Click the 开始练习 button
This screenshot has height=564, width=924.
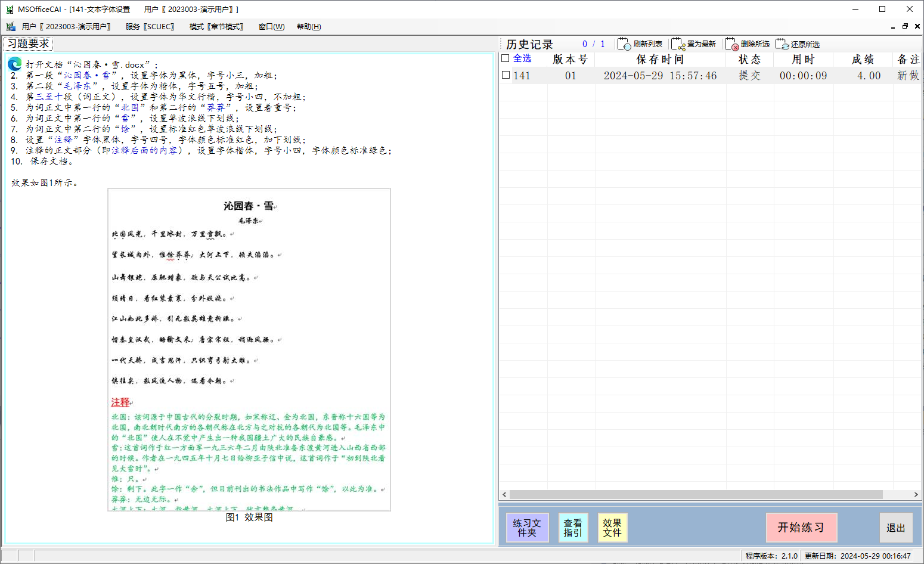tap(801, 528)
